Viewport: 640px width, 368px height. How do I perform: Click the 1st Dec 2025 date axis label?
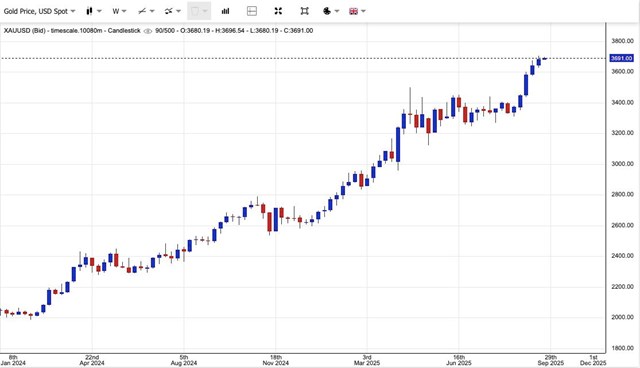click(x=593, y=360)
